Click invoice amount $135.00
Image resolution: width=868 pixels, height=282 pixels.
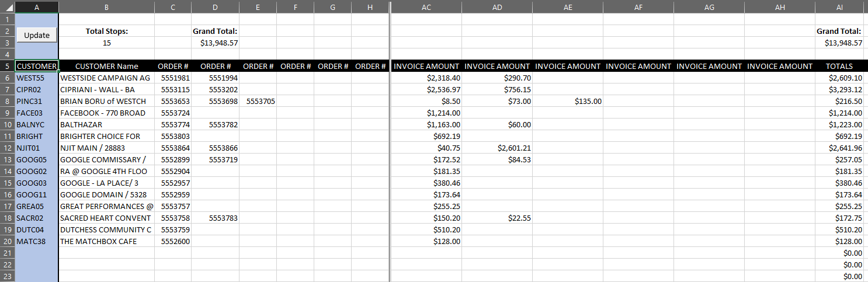click(588, 101)
